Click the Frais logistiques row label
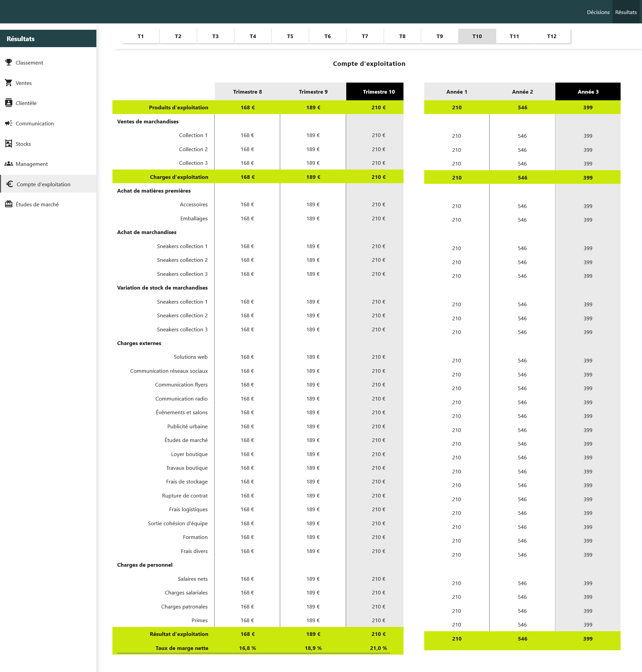 pyautogui.click(x=188, y=509)
